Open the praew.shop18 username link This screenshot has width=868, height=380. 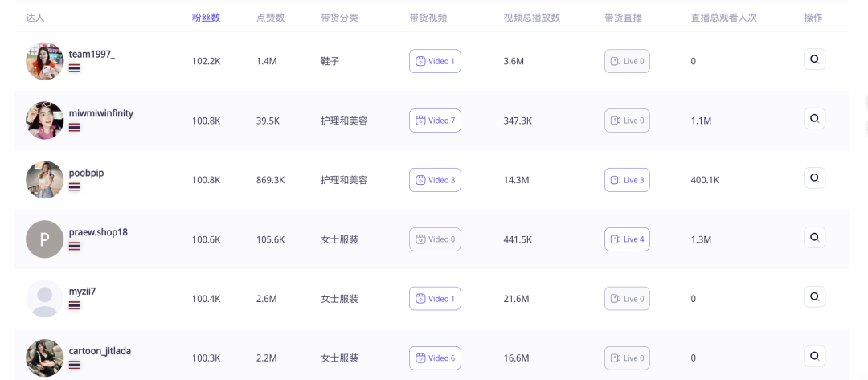tap(98, 232)
